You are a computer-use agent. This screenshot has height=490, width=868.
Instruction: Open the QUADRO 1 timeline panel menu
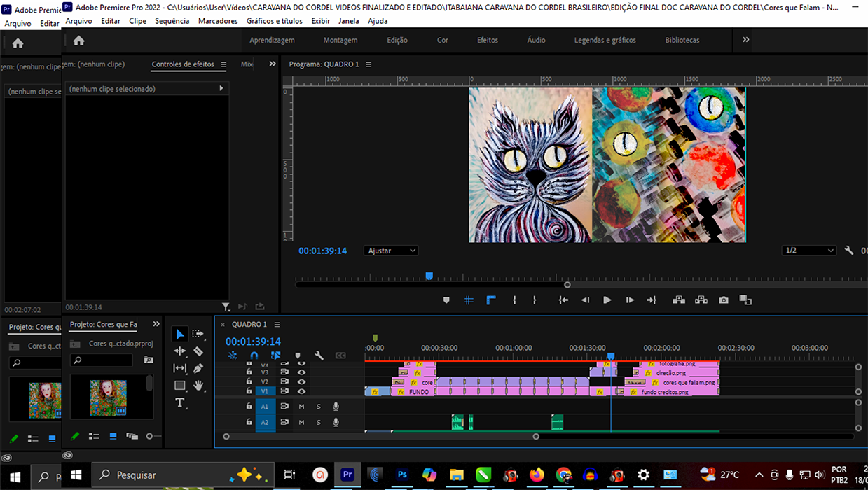(277, 325)
